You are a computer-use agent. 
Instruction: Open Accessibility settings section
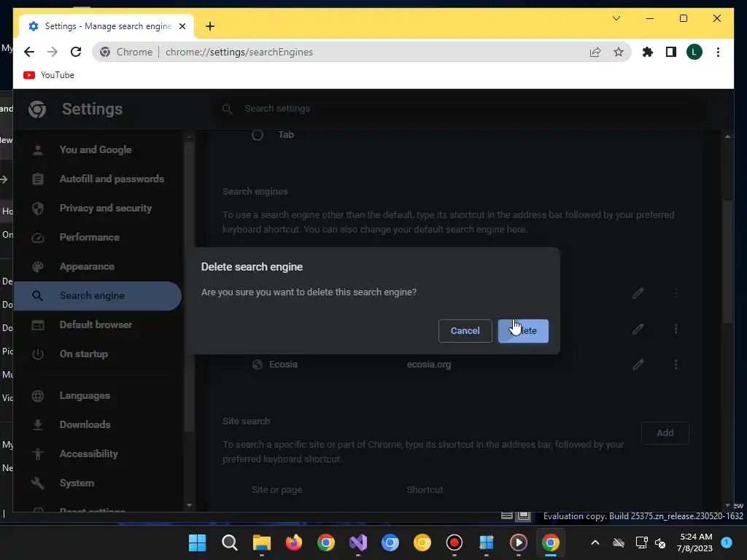88,454
